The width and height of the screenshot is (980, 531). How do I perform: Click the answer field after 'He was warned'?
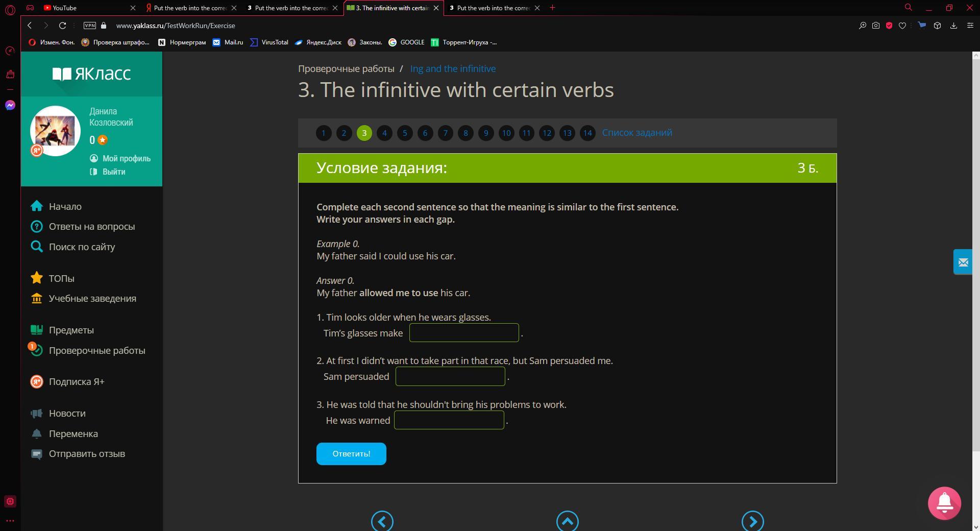click(x=449, y=420)
